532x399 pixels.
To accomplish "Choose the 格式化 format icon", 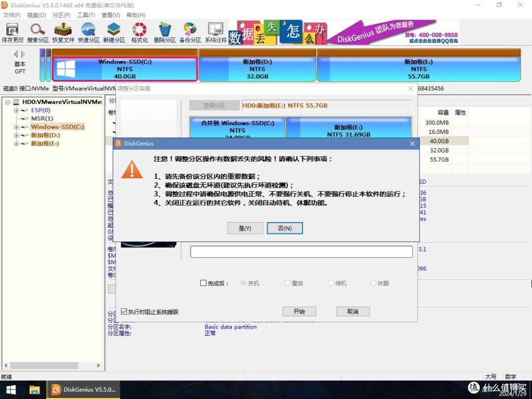I will 139,33.
